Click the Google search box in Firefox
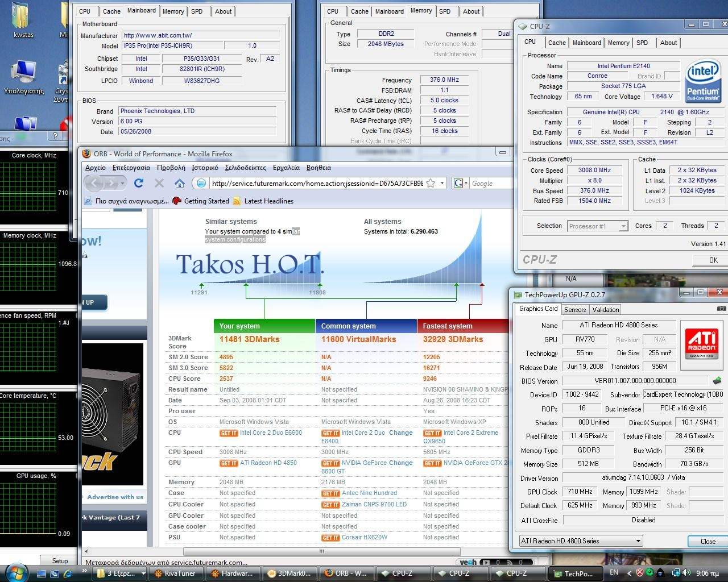The width and height of the screenshot is (728, 582). (x=492, y=183)
